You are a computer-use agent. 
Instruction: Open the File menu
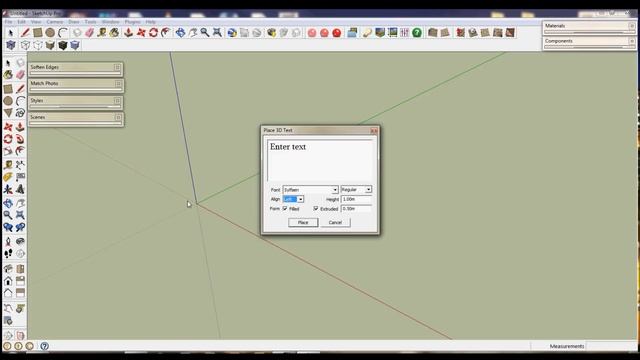(8, 22)
